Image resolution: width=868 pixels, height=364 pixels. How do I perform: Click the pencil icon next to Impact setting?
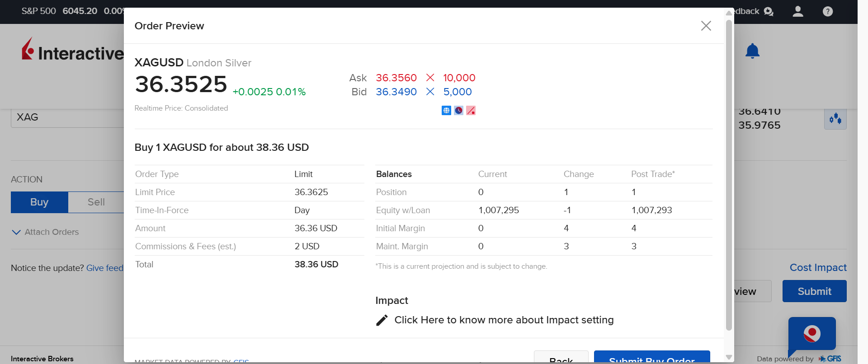coord(382,320)
